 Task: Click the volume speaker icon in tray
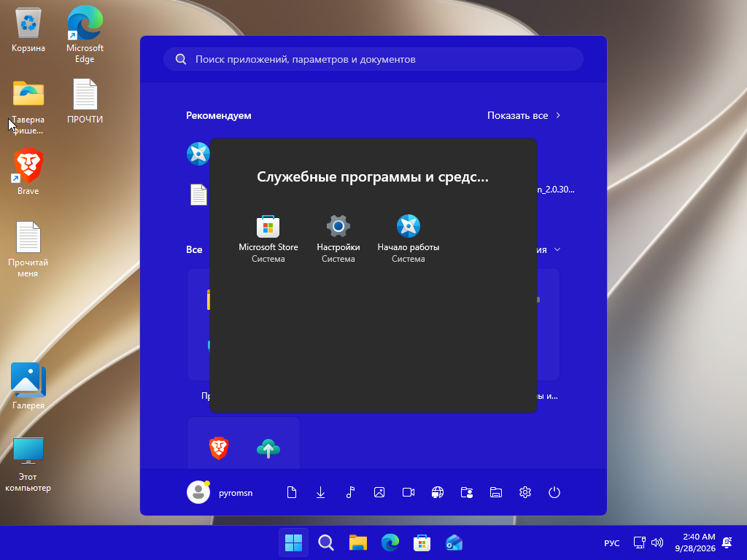point(657,542)
